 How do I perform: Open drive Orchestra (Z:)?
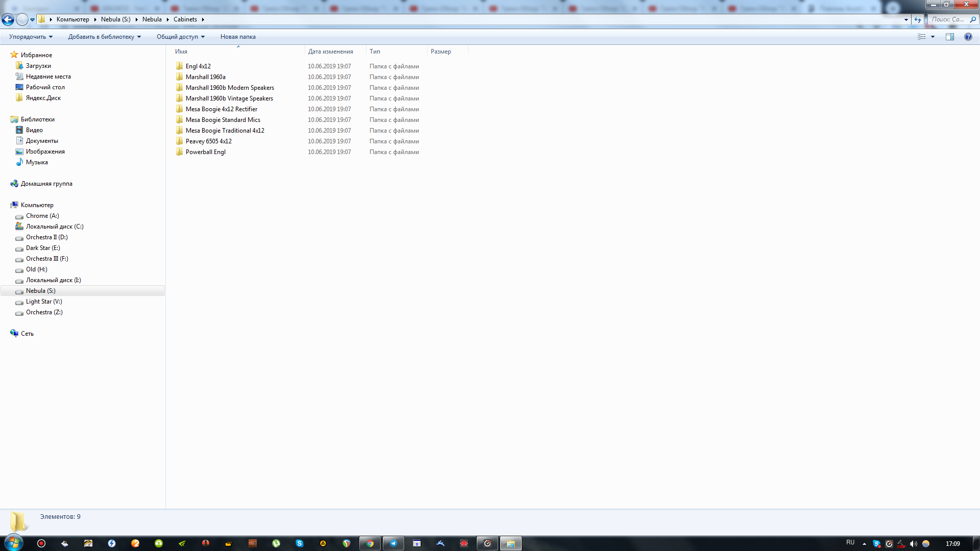pos(44,312)
